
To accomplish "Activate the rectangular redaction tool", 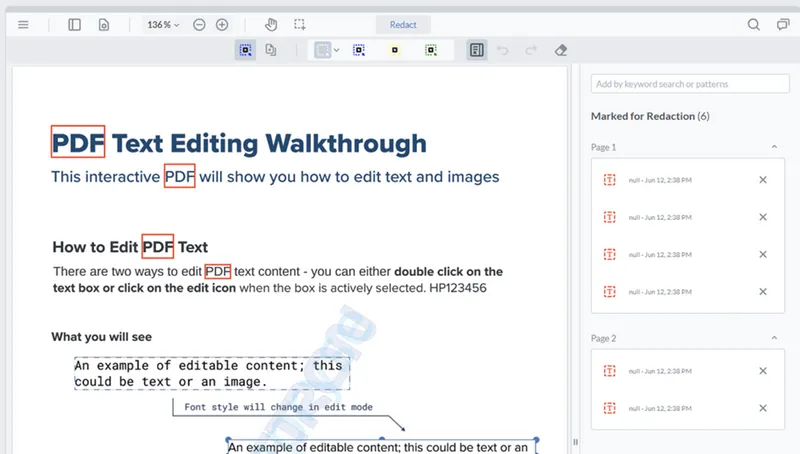I will 245,50.
